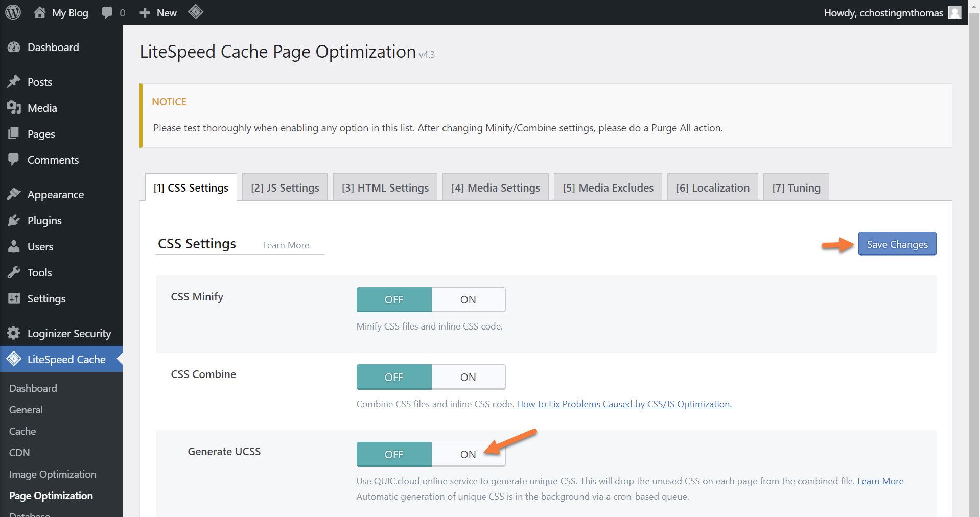Click the Plugins plug icon
The image size is (980, 517).
coord(14,221)
